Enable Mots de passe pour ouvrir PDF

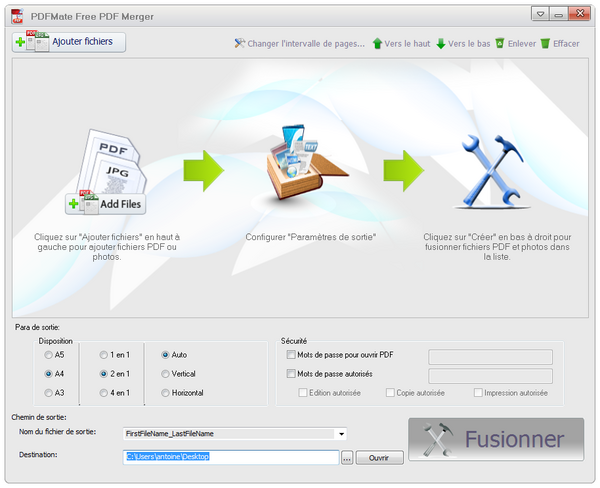pos(291,355)
